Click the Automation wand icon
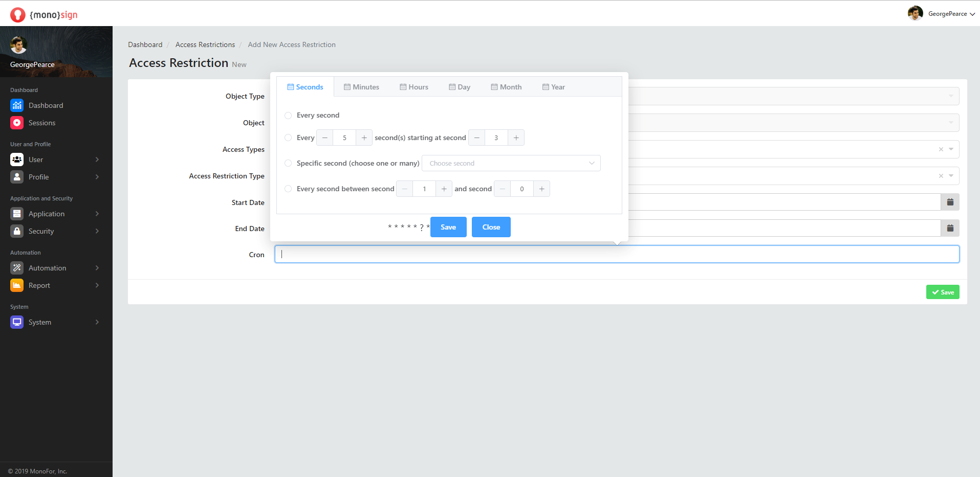The height and width of the screenshot is (477, 980). pos(17,268)
